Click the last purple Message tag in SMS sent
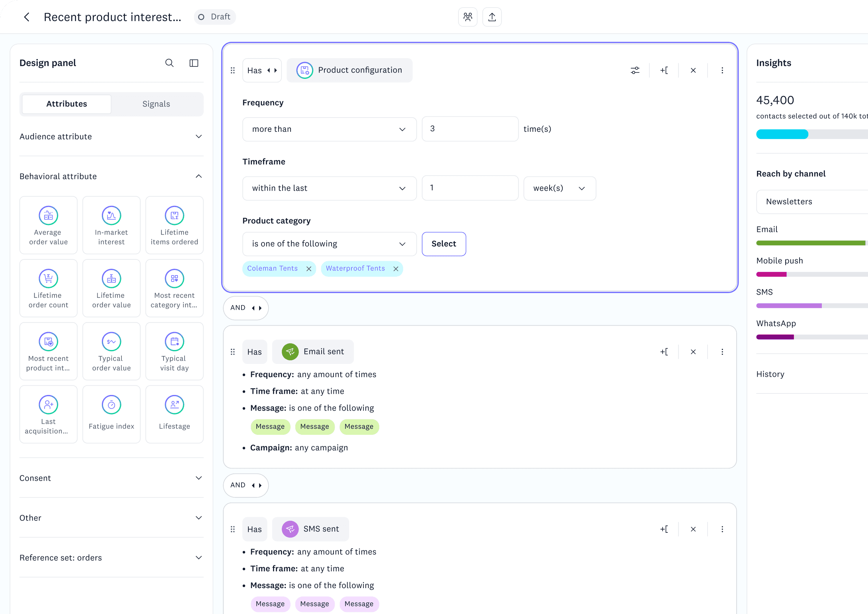 359,604
